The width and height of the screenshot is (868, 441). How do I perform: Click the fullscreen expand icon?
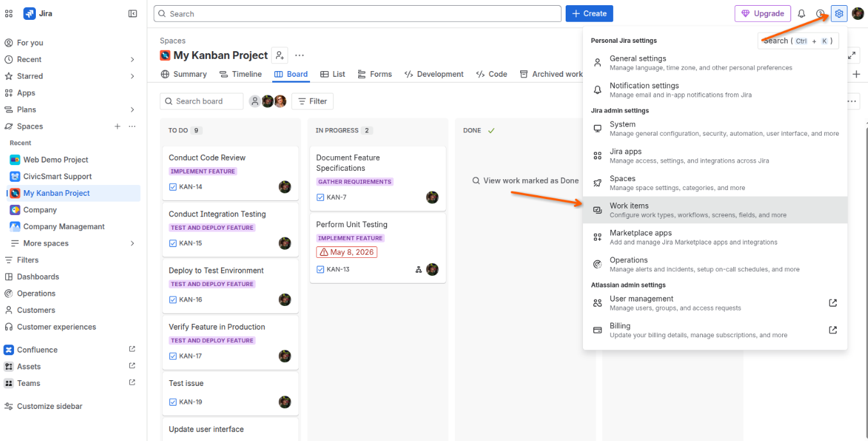pos(852,56)
